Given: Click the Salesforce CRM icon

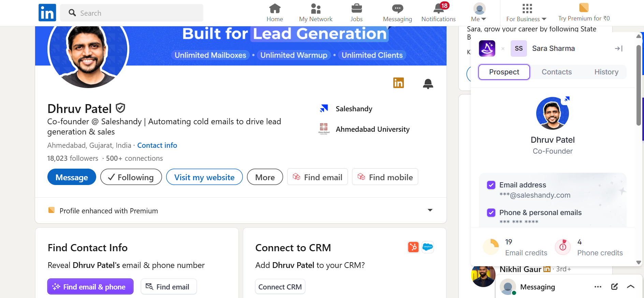Looking at the screenshot, I should [x=428, y=247].
